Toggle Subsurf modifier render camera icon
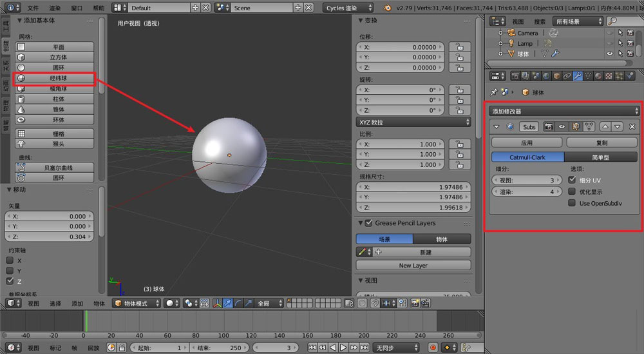644x354 pixels. click(x=549, y=126)
